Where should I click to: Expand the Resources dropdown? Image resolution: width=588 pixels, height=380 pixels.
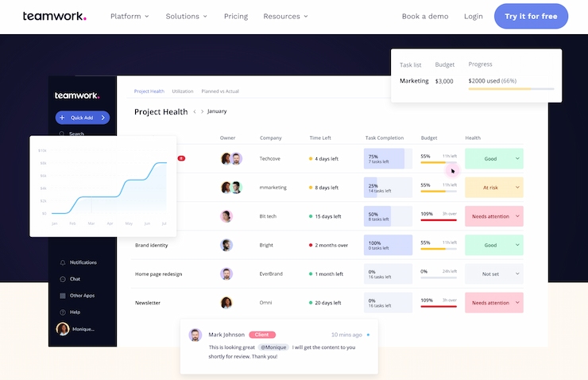[x=285, y=16]
